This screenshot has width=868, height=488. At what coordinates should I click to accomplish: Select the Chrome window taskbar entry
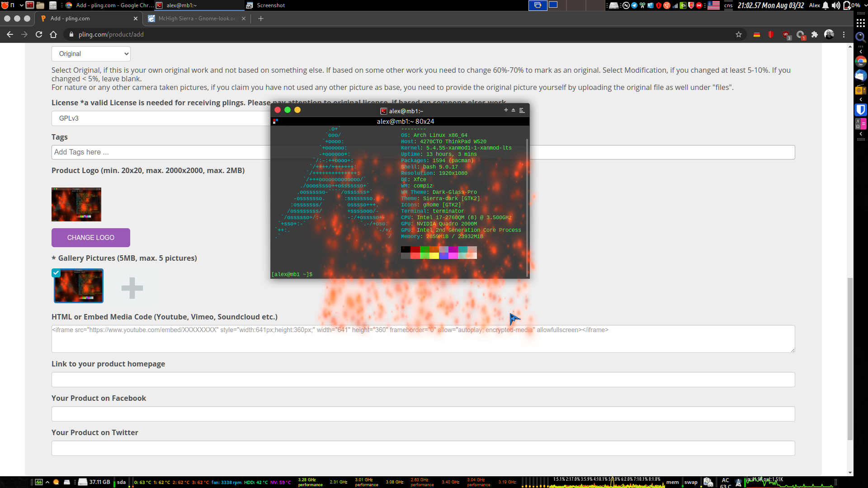tap(108, 5)
